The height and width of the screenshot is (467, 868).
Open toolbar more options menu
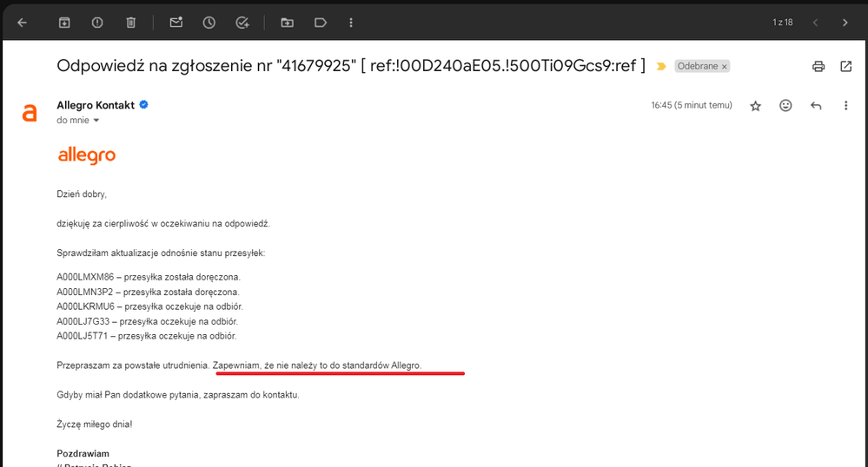pos(351,23)
